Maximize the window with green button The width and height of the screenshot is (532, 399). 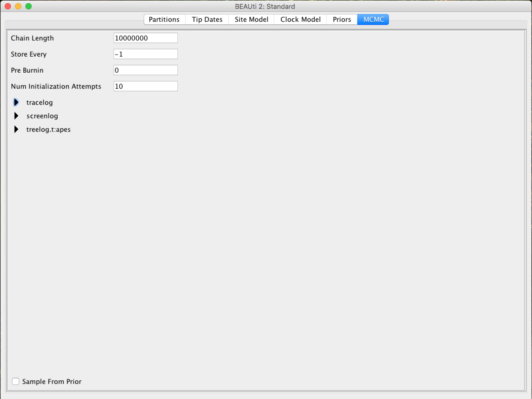tap(29, 6)
